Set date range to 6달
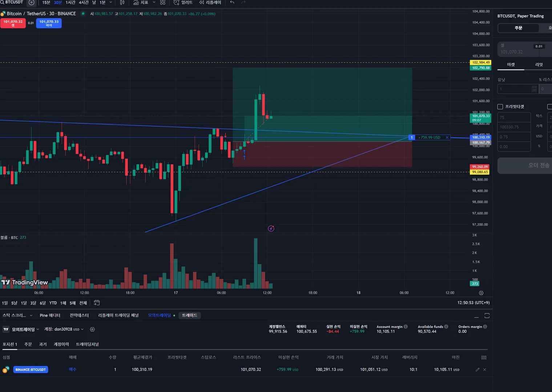Screen dimensions: 552x392 pos(43,303)
